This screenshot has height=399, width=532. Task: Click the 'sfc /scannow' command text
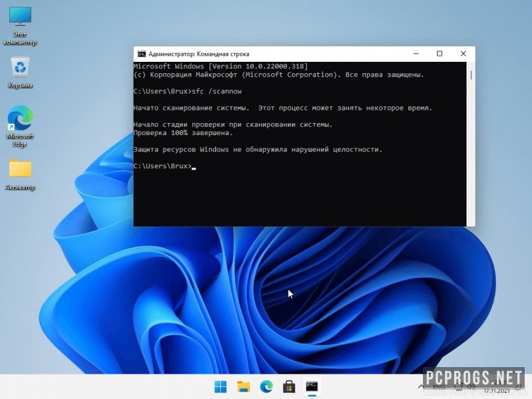(x=217, y=91)
